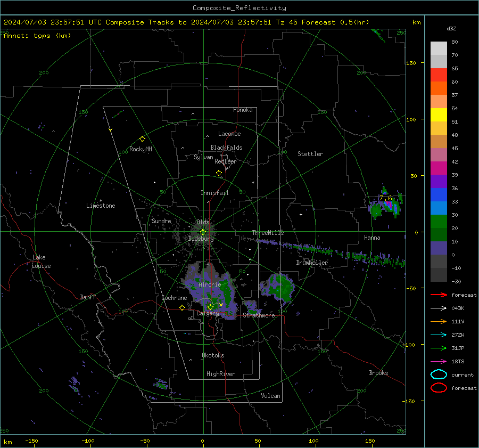
Task: Click the orange 60-57 dBZ swatch
Action: (x=439, y=88)
